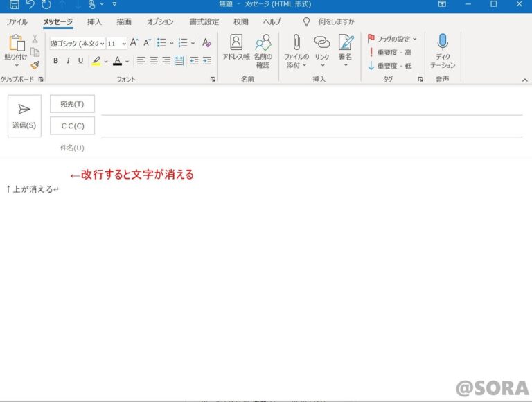Cut selection with the scissors icon

point(35,39)
